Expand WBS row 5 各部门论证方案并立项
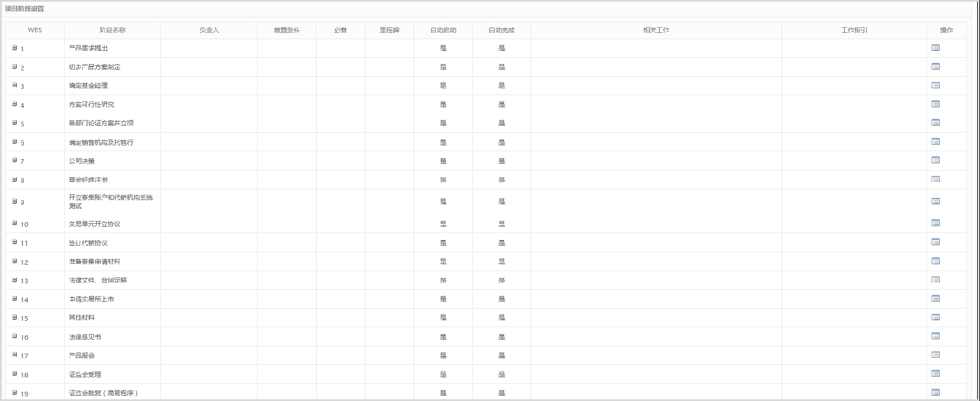 pos(14,122)
